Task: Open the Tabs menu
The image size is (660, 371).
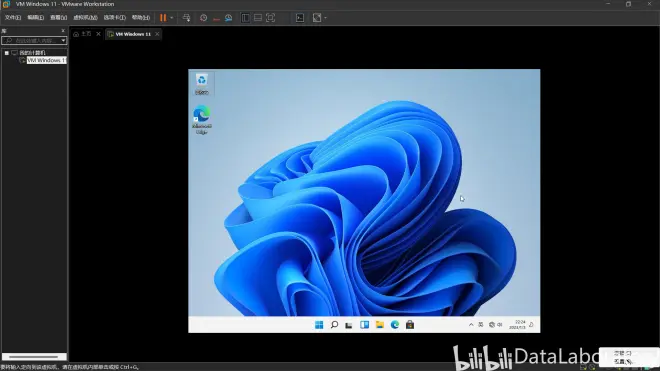Action: (114, 18)
